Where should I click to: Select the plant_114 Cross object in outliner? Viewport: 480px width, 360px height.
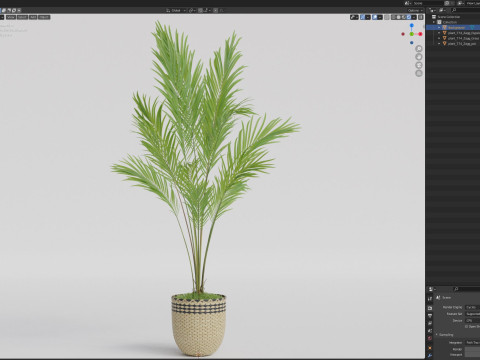click(x=463, y=38)
